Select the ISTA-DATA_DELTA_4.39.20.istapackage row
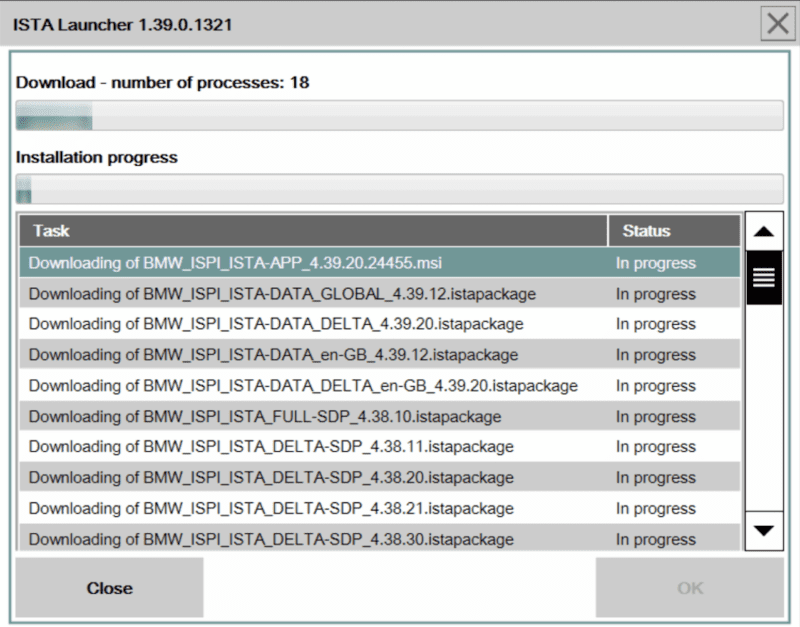Screen dimensions: 800x627 pos(380,324)
